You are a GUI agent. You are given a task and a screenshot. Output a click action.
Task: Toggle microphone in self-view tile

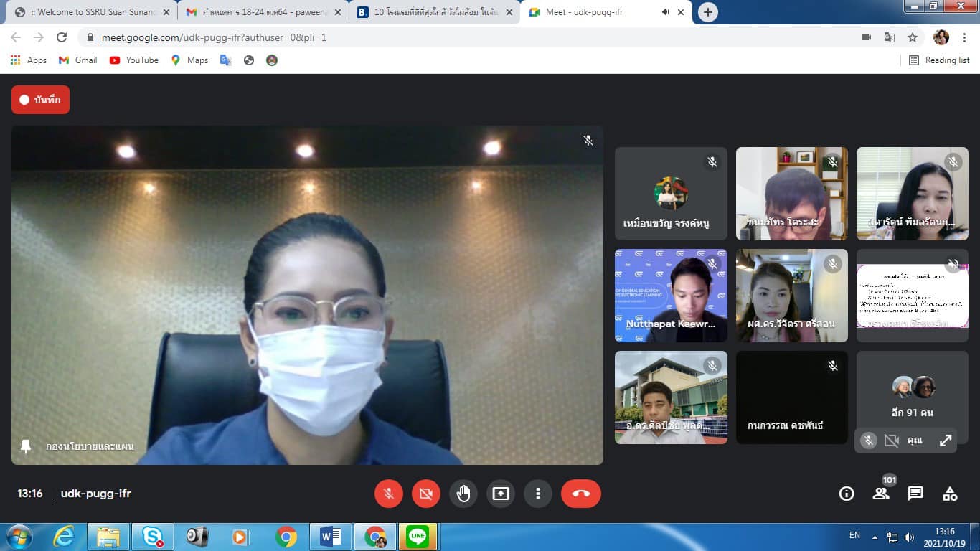coord(868,441)
